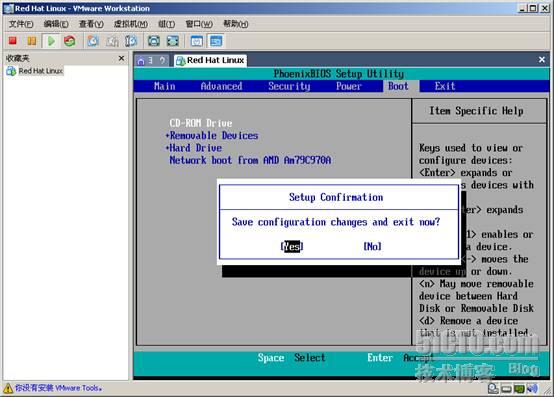Open the 查看(V) menu
The image size is (554, 397).
[91, 24]
